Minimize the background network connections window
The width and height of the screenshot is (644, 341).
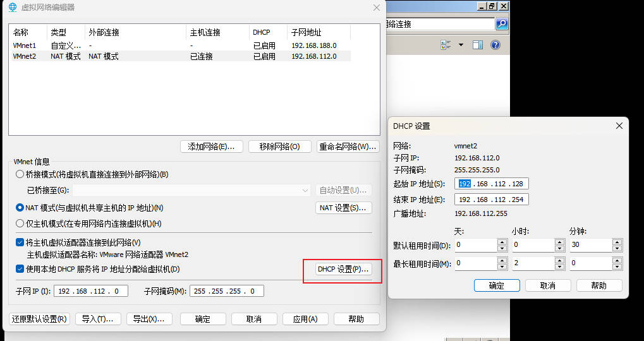click(x=481, y=6)
